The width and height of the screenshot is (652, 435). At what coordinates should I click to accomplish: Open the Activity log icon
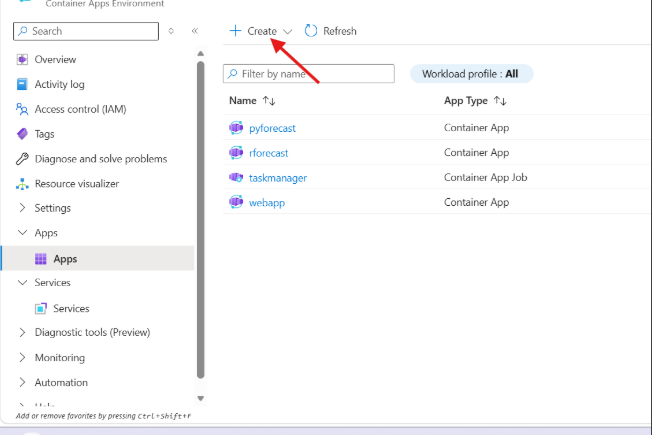pyautogui.click(x=22, y=84)
